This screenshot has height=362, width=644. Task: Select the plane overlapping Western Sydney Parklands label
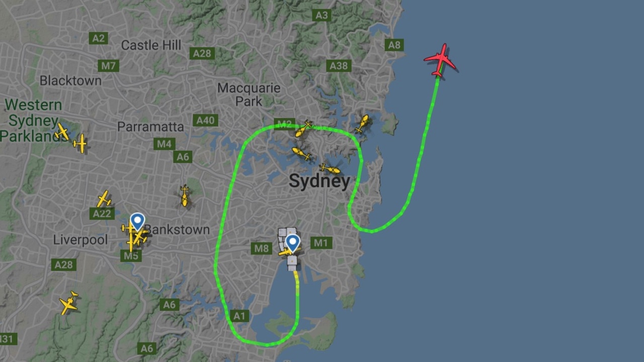click(62, 132)
